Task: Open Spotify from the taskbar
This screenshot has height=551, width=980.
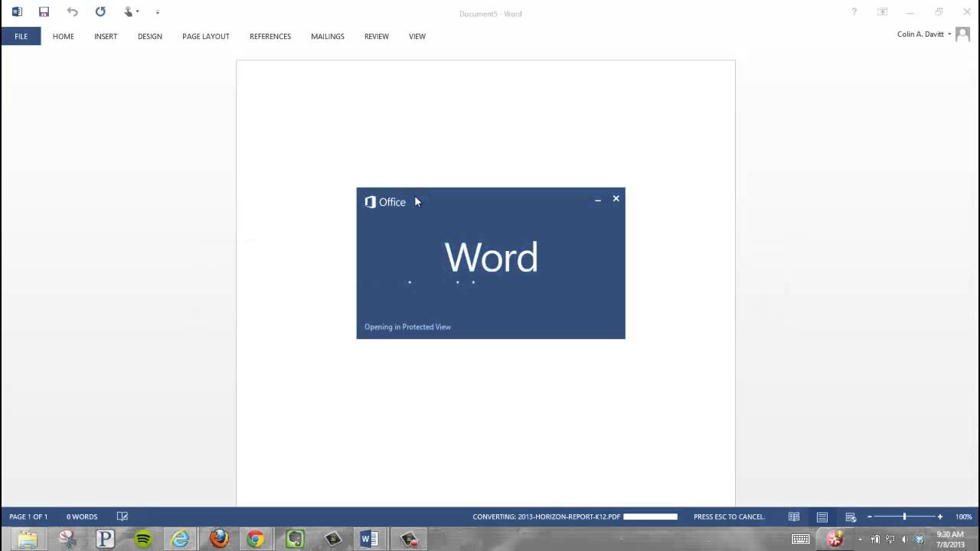Action: (143, 539)
